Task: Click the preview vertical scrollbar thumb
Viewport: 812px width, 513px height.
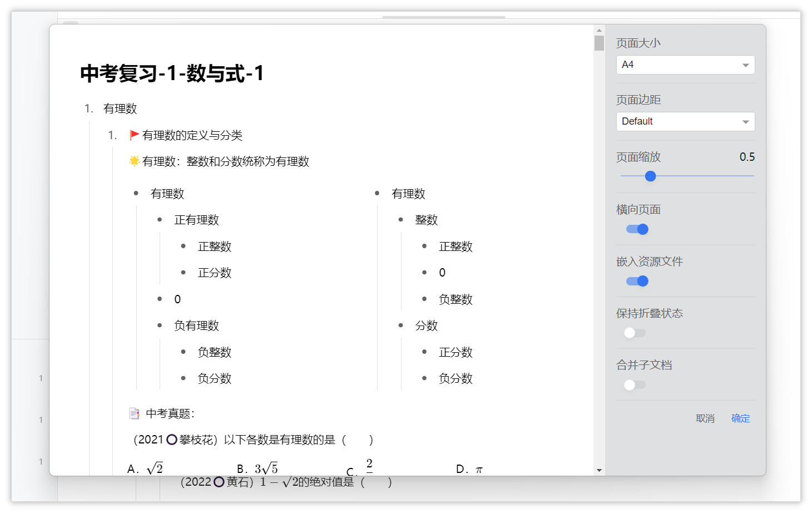Action: [599, 43]
